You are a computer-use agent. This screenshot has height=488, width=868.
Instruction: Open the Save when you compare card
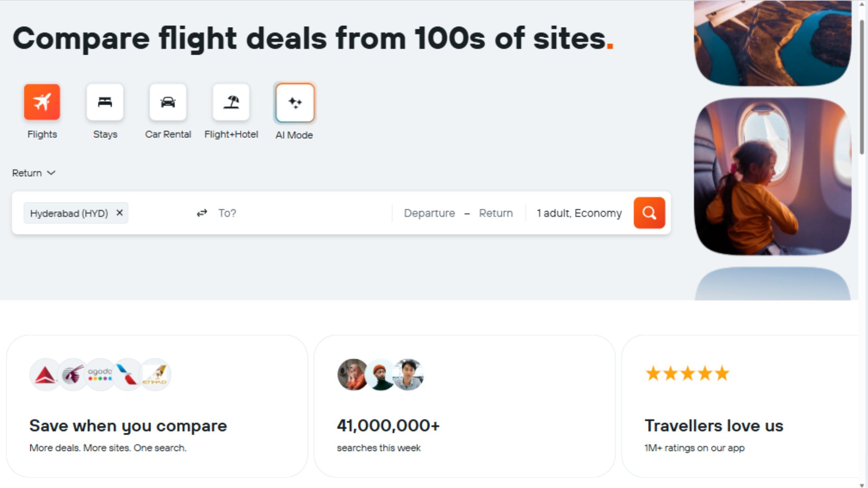click(157, 406)
